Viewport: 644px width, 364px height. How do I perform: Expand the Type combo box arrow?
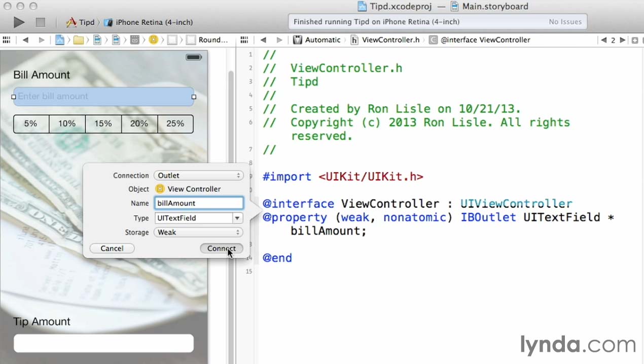(x=237, y=218)
